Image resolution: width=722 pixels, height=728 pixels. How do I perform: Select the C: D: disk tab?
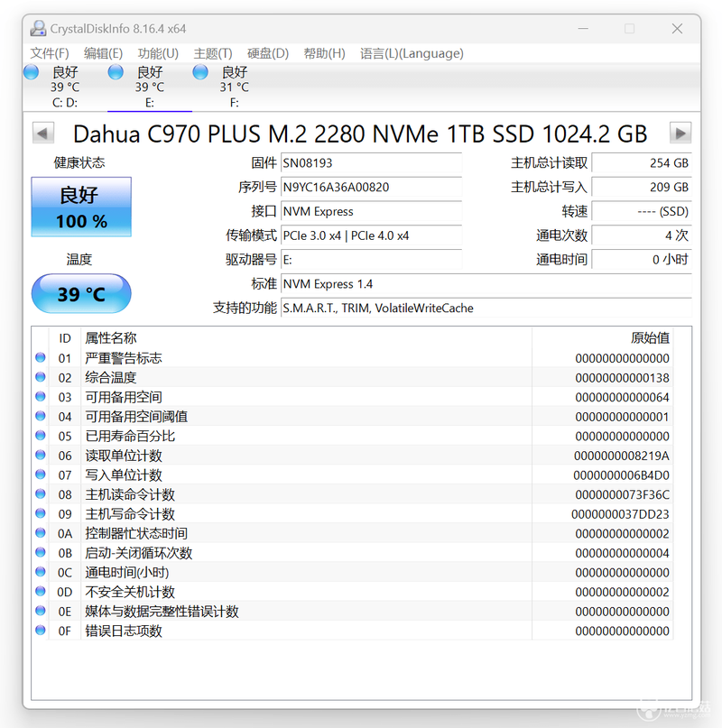coord(65,88)
